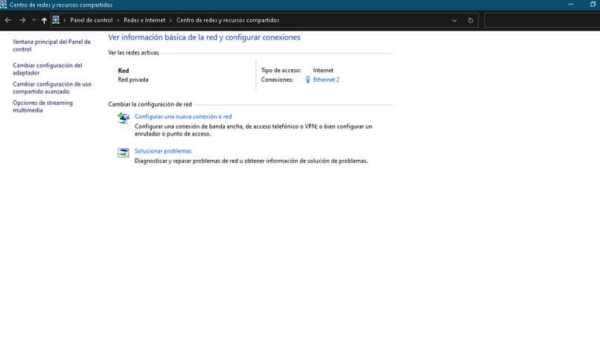Open Opciones de streaming multimedia
Viewport: 600px width, 364px height.
(x=42, y=106)
